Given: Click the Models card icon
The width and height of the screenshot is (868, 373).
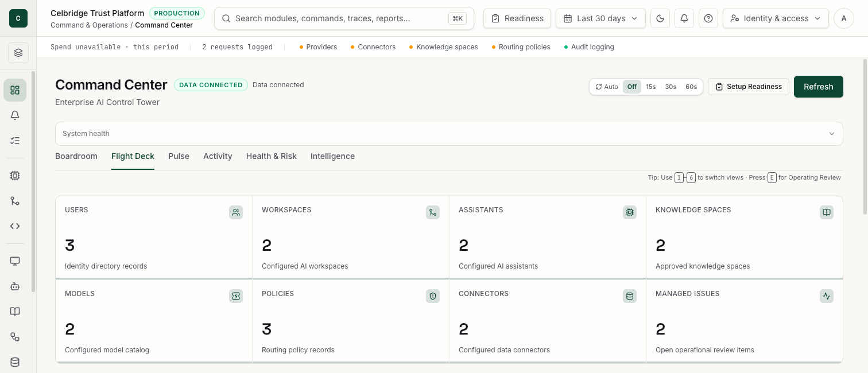Looking at the screenshot, I should coord(236,296).
